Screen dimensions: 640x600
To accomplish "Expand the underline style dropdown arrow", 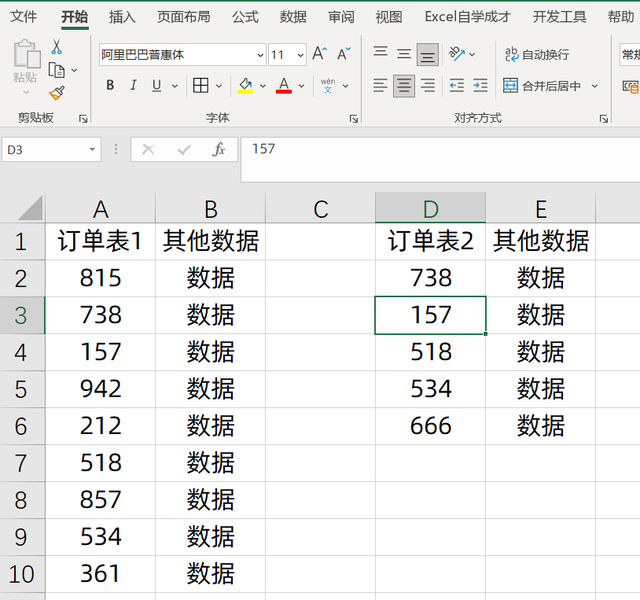I will pos(175,86).
